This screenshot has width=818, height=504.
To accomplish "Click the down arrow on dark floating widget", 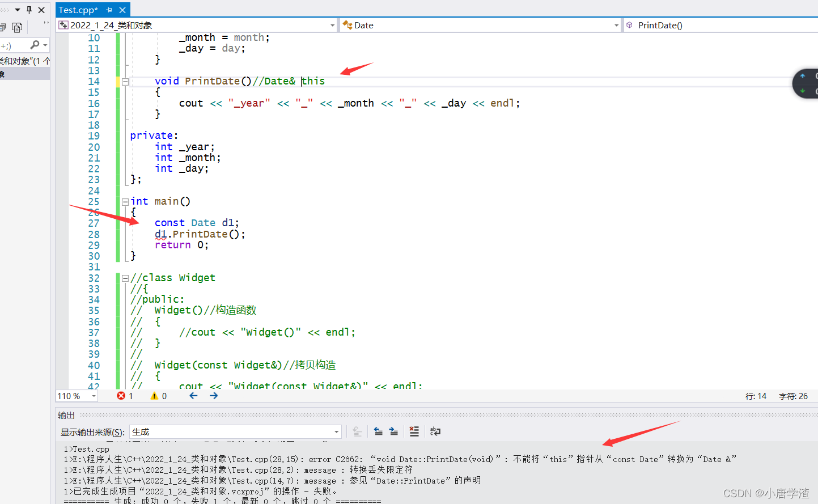I will pyautogui.click(x=802, y=91).
